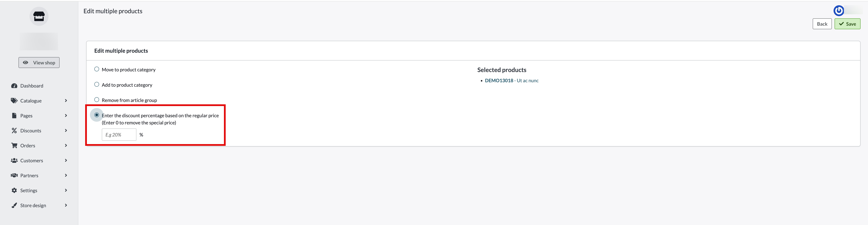Image resolution: width=868 pixels, height=225 pixels.
Task: Click the Orders shopping cart icon
Action: pos(14,146)
